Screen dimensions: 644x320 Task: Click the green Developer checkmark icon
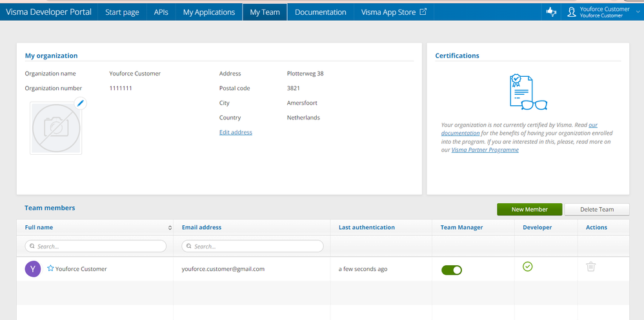click(527, 266)
